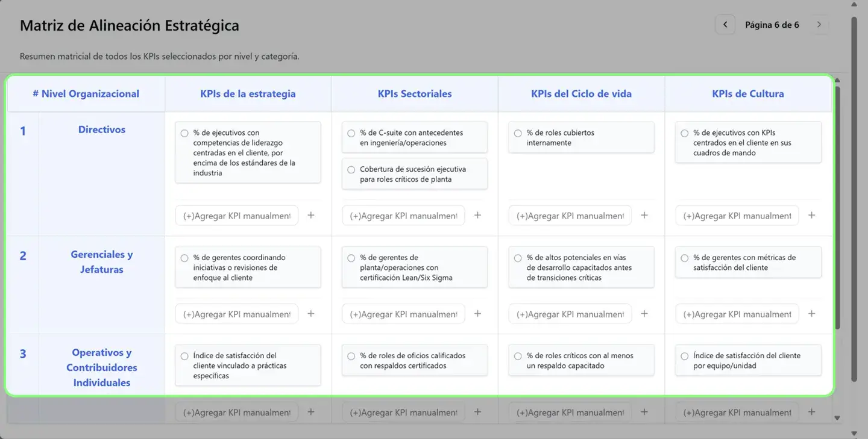Focus the Agregar KPI field for Directivos KPIs de Cultura

[x=737, y=216]
